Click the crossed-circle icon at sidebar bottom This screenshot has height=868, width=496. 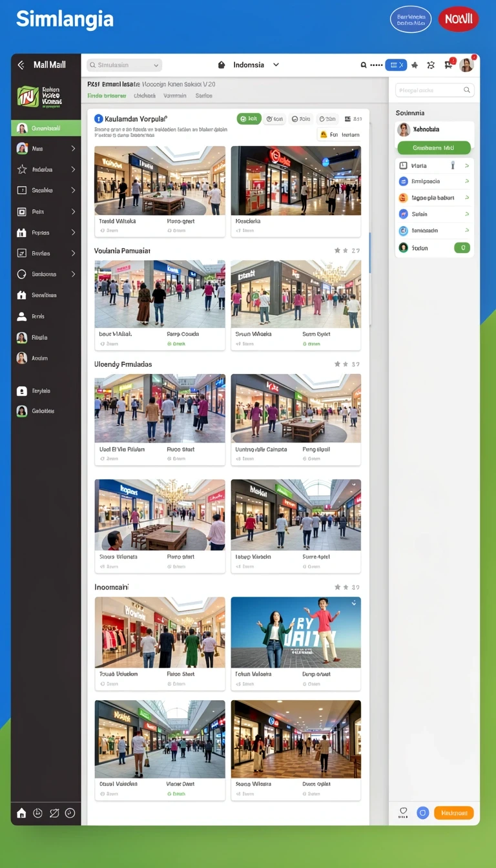click(54, 813)
